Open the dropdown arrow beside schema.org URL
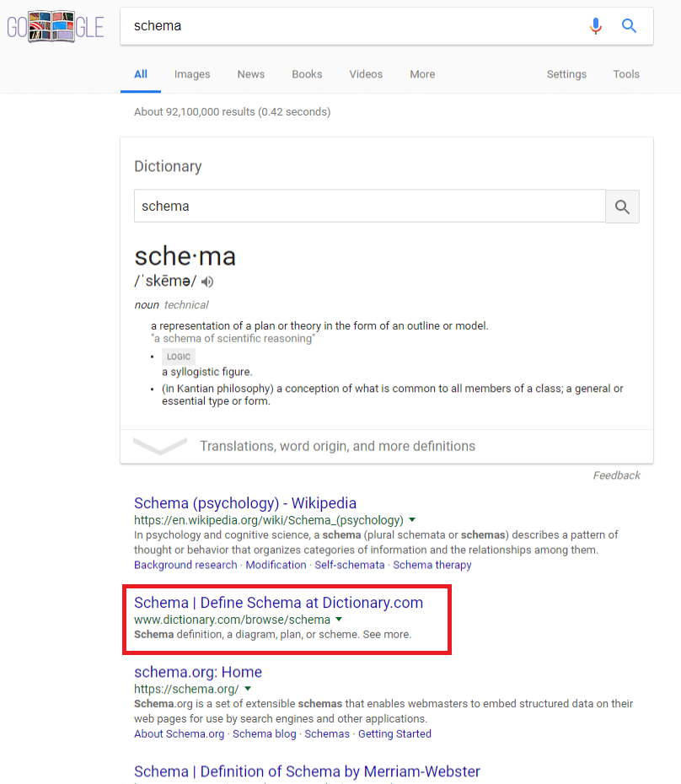This screenshot has width=681, height=784. [x=248, y=687]
